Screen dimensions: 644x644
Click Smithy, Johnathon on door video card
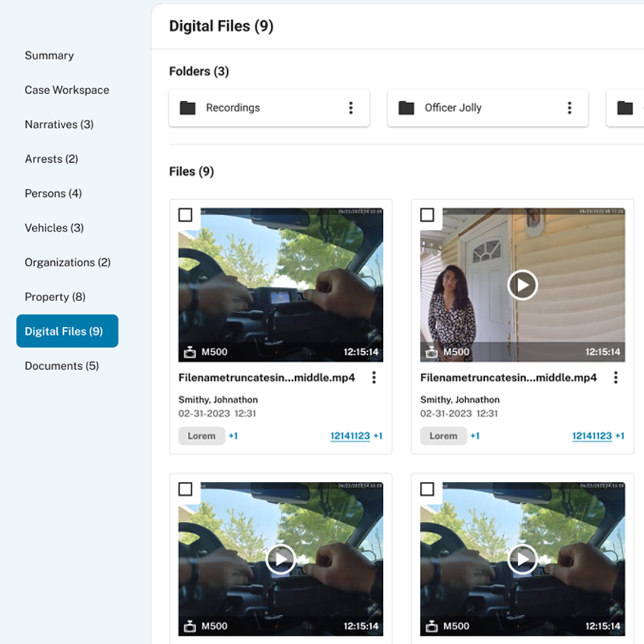460,400
